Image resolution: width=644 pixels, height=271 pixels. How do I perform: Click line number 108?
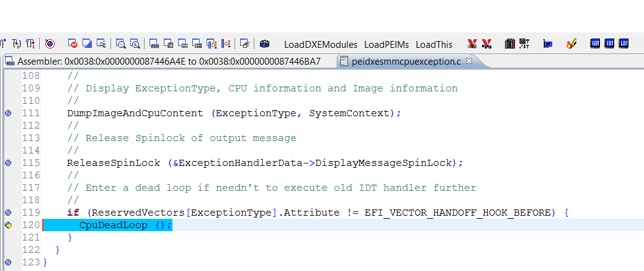click(31, 76)
